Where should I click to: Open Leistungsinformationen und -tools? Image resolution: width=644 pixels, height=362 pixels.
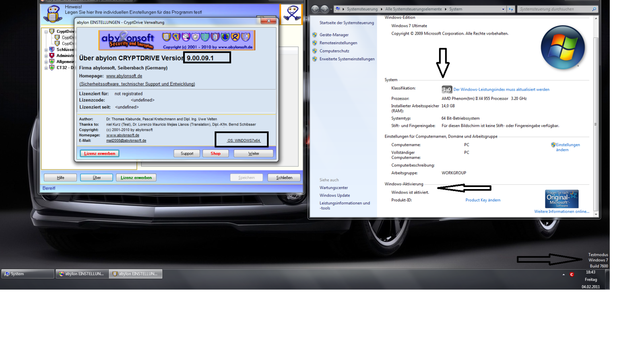345,206
